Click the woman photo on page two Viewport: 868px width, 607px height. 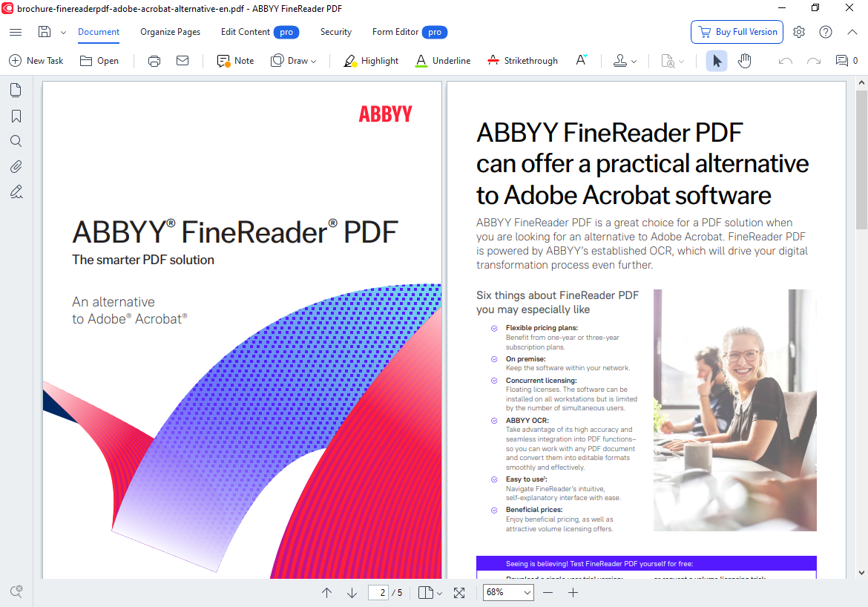[734, 410]
